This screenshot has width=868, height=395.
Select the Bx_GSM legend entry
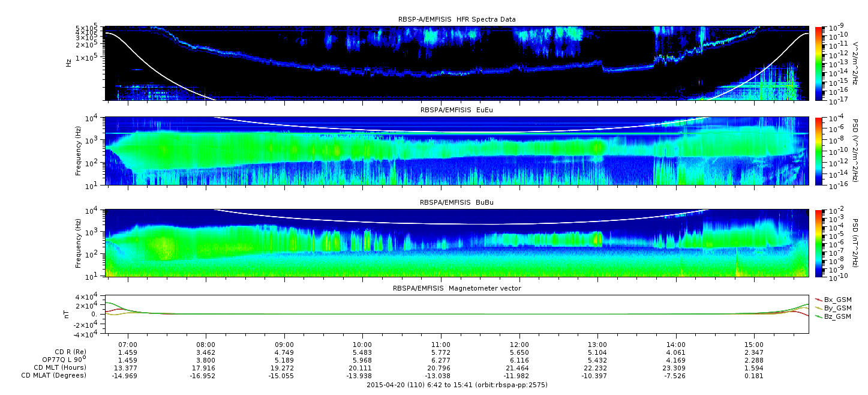coord(837,300)
